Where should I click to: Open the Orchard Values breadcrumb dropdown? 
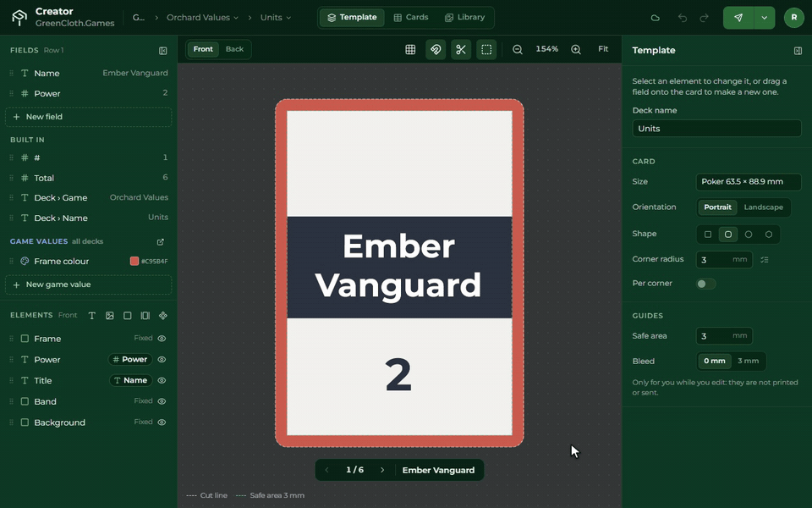(x=202, y=18)
